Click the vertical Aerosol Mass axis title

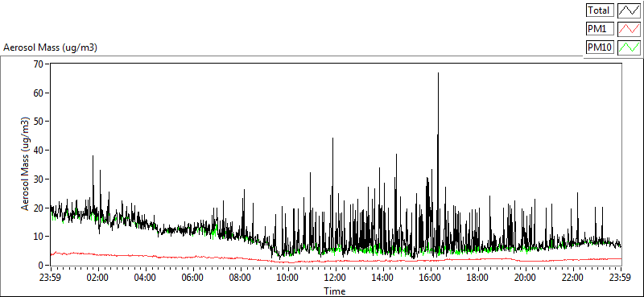click(x=25, y=164)
